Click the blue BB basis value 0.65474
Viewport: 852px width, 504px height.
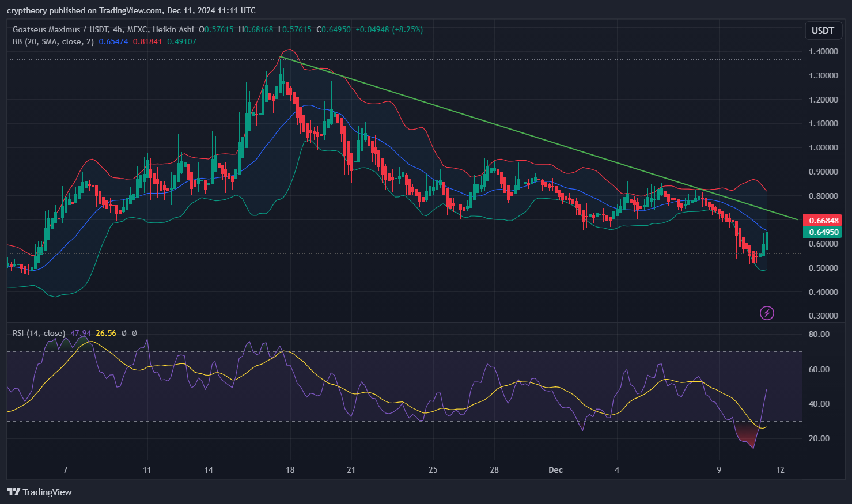point(113,41)
